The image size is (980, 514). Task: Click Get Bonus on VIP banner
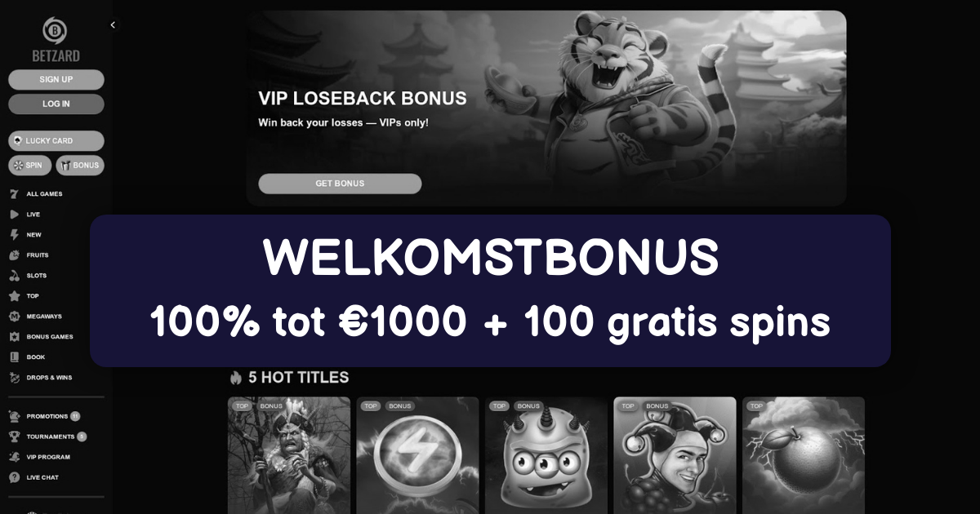click(x=340, y=184)
